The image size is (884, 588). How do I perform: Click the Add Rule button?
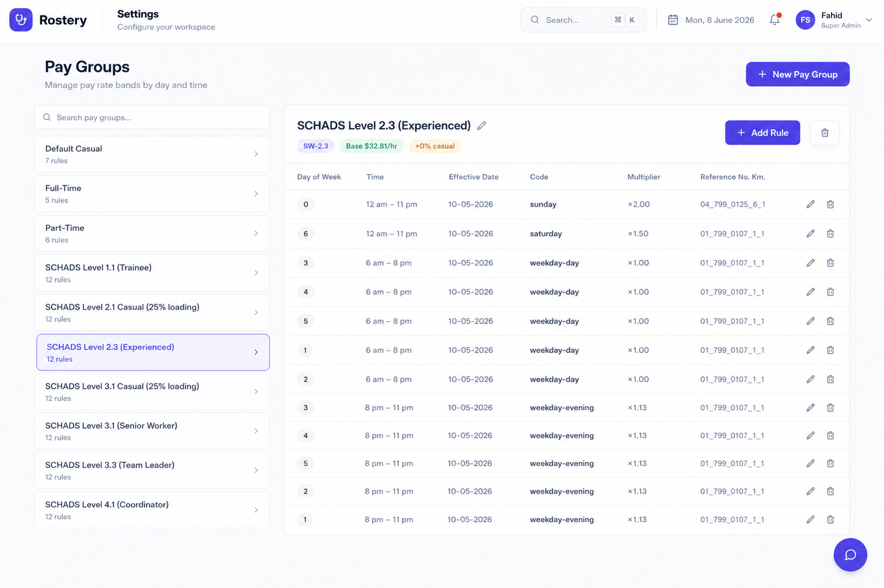pos(762,133)
